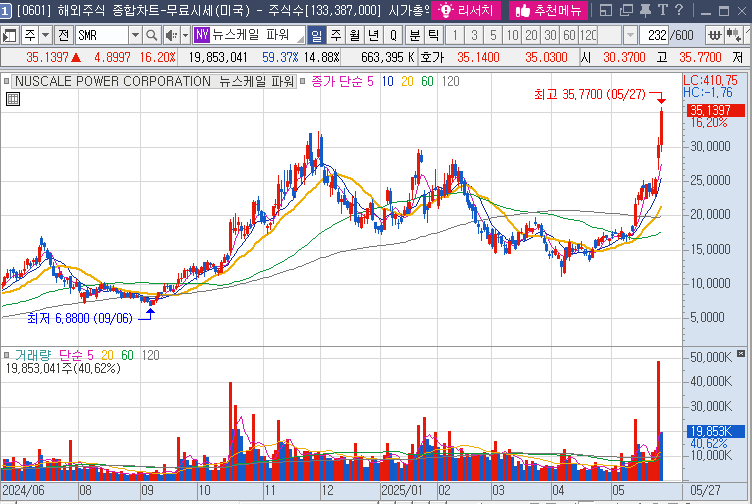Click small square marker before NUSCALE title
The height and width of the screenshot is (504, 752).
pyautogui.click(x=6, y=82)
